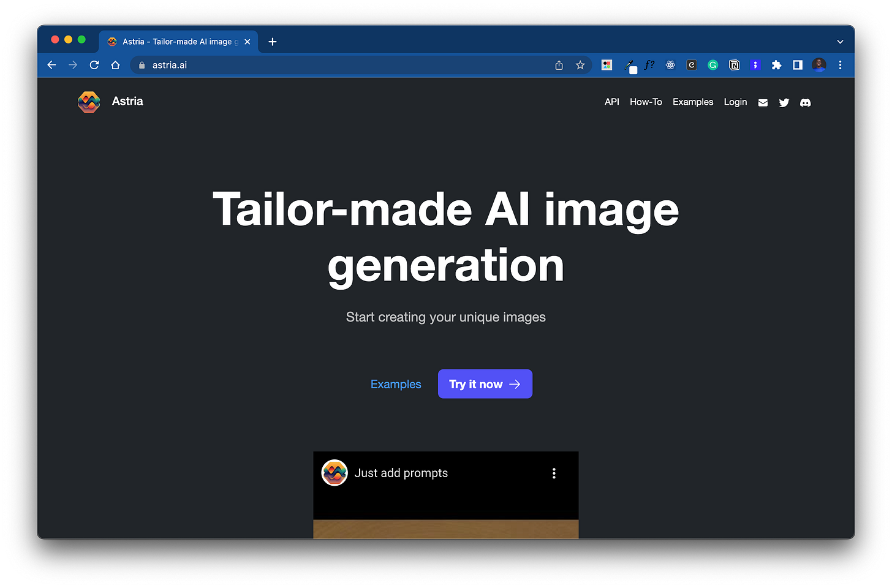Open the Discord icon link
The width and height of the screenshot is (892, 588).
click(806, 102)
